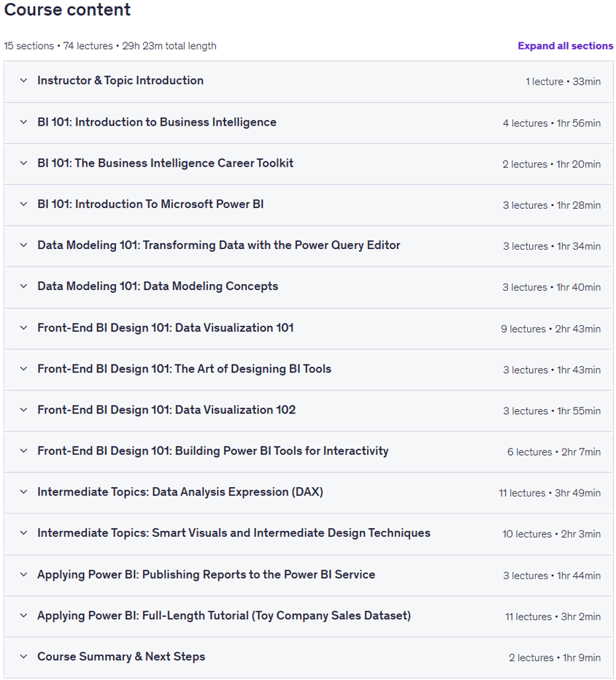Image resolution: width=616 pixels, height=680 pixels.
Task: Click 'Front-End BI Design 101: Data Visualization 102' title
Action: click(x=166, y=409)
